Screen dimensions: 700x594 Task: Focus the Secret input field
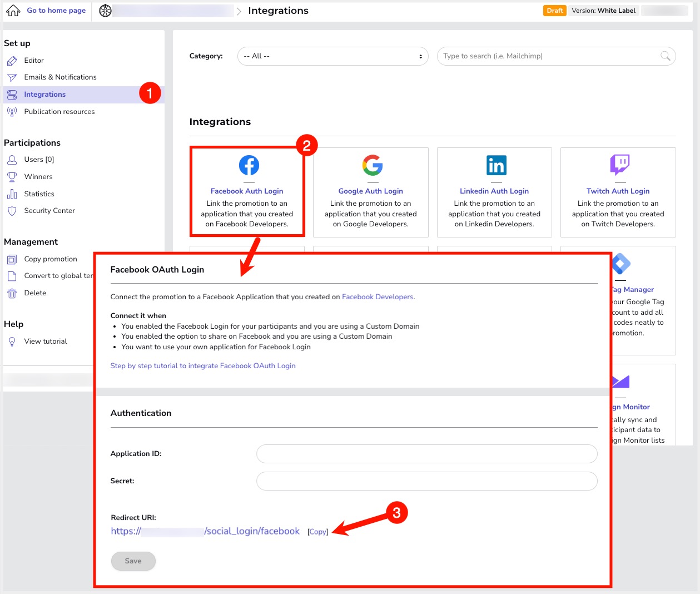pos(427,481)
